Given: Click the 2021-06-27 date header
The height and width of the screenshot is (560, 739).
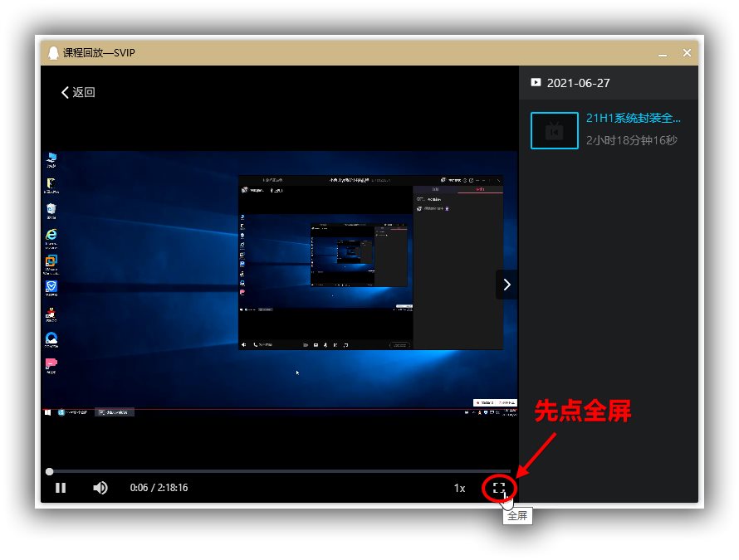Looking at the screenshot, I should (x=578, y=83).
